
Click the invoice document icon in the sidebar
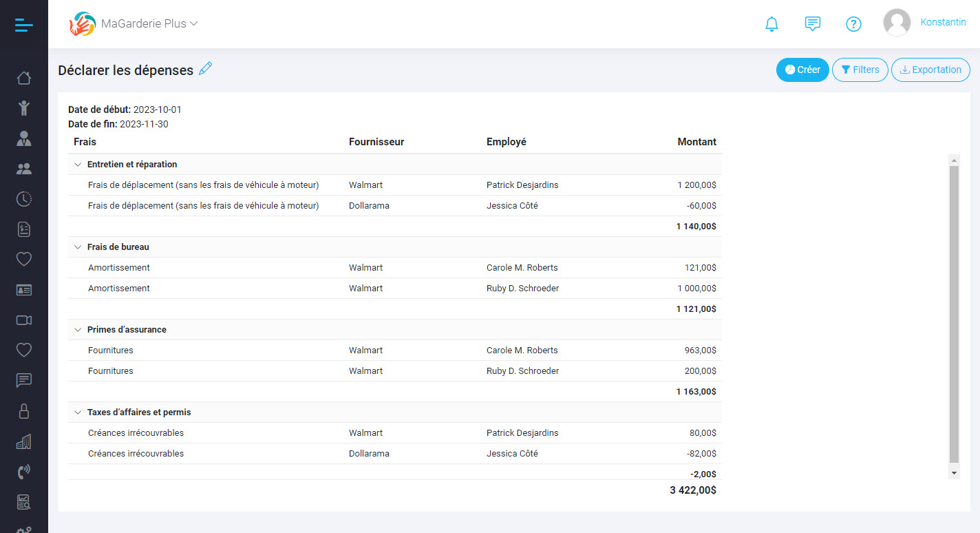point(23,229)
